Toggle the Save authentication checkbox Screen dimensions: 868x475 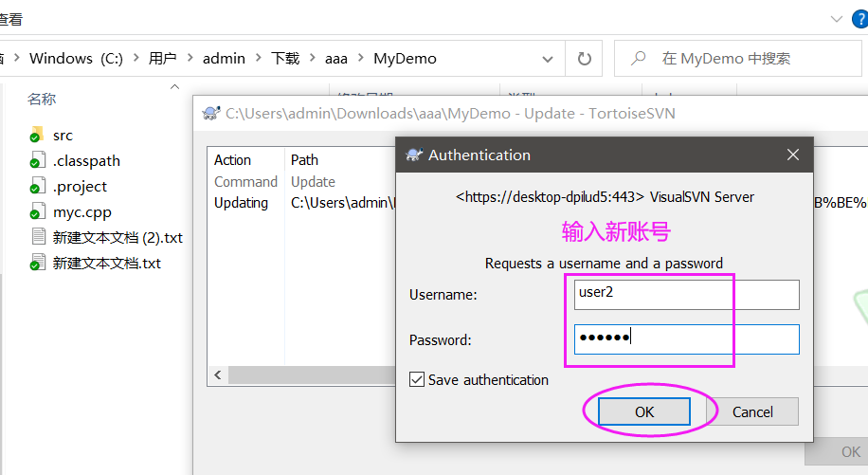coord(417,380)
